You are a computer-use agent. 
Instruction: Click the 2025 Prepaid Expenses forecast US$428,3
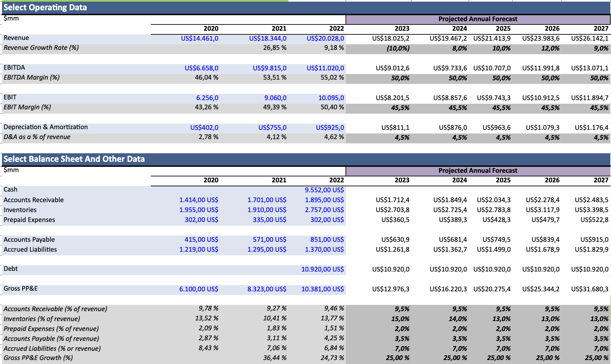click(x=496, y=220)
